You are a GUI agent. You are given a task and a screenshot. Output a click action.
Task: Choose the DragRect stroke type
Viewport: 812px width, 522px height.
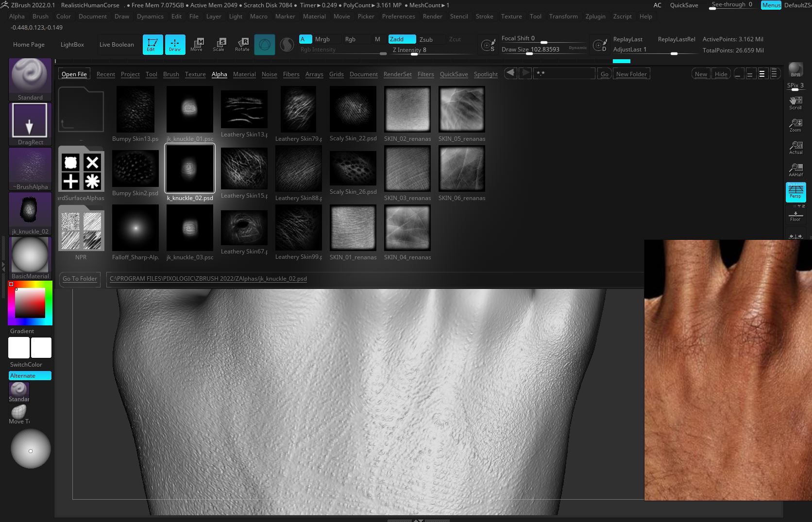(30, 122)
